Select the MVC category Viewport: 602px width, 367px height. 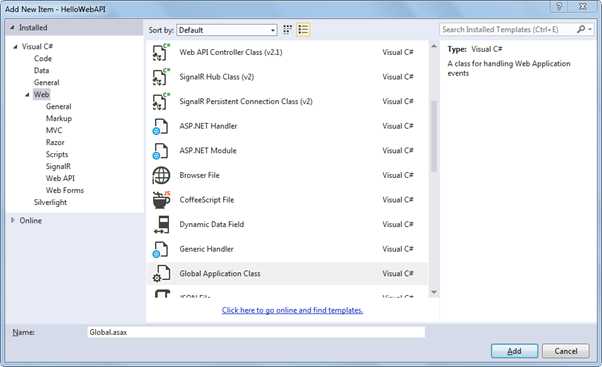54,130
